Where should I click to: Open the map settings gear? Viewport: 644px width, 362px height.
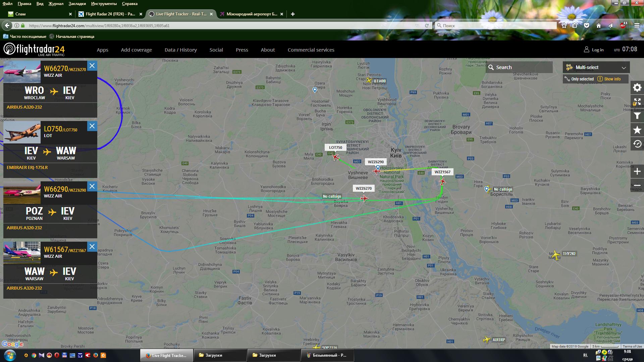pos(637,88)
